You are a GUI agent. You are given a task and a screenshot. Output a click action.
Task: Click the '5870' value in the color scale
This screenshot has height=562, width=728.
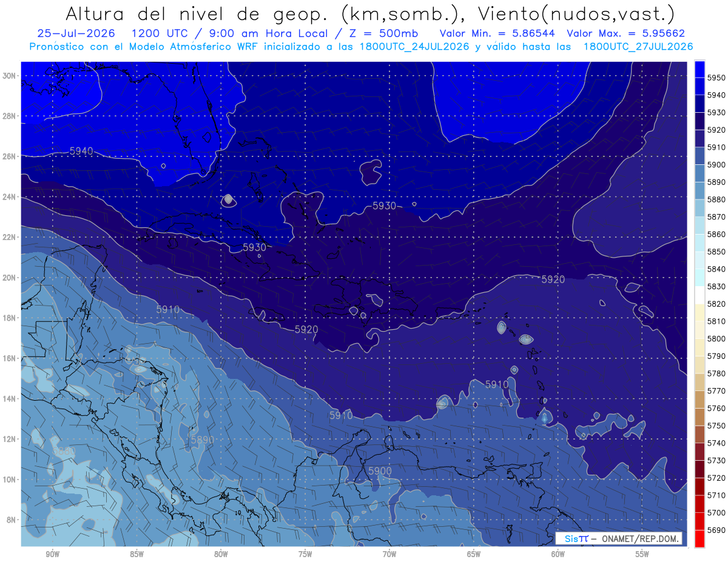716,217
